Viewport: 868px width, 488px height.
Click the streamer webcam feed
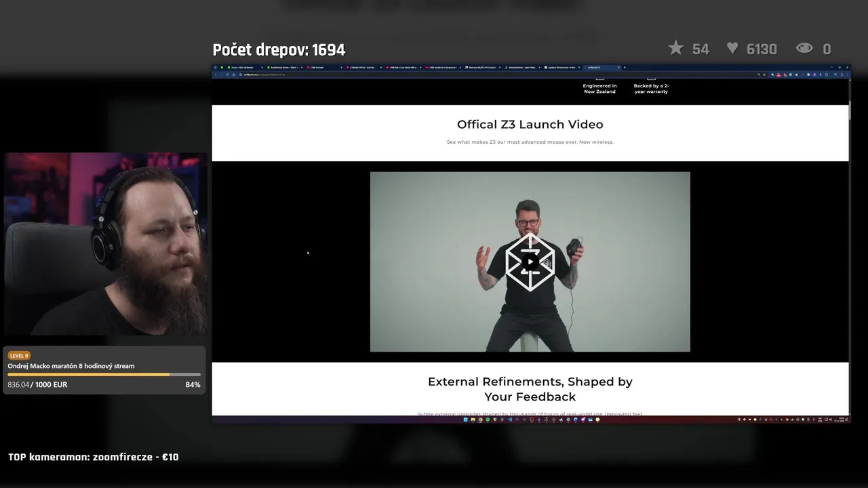tap(104, 244)
